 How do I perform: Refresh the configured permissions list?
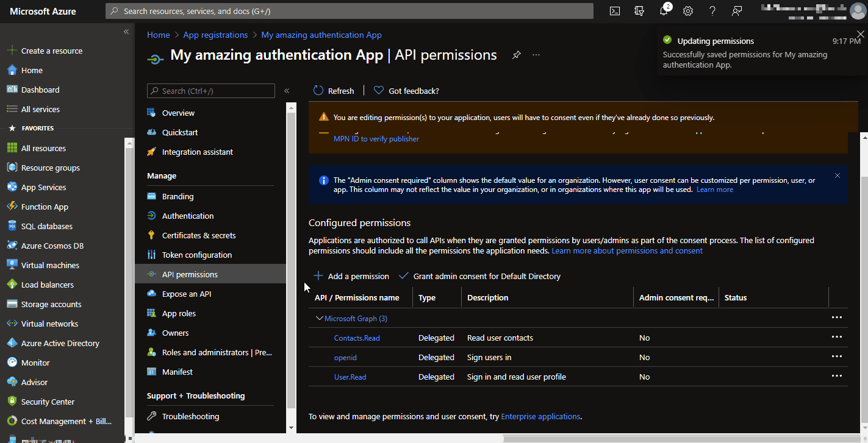pos(334,90)
